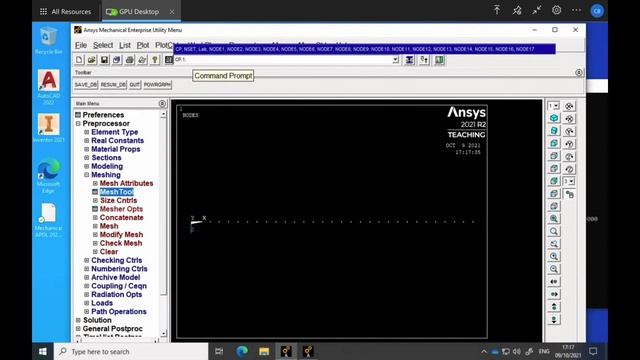Image resolution: width=640 pixels, height=360 pixels.
Task: Click the Open Ansys File icon
Action: pos(92,60)
